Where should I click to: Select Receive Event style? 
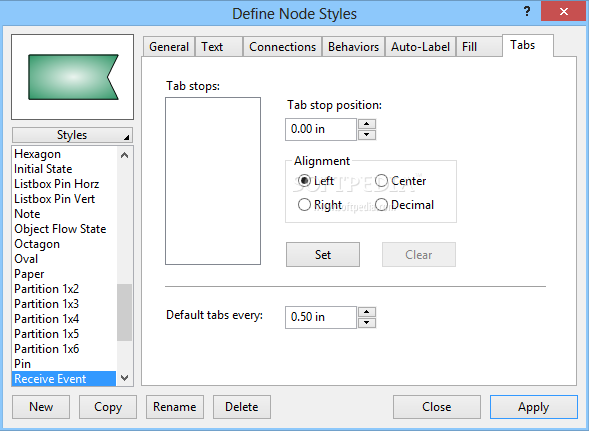(x=64, y=379)
